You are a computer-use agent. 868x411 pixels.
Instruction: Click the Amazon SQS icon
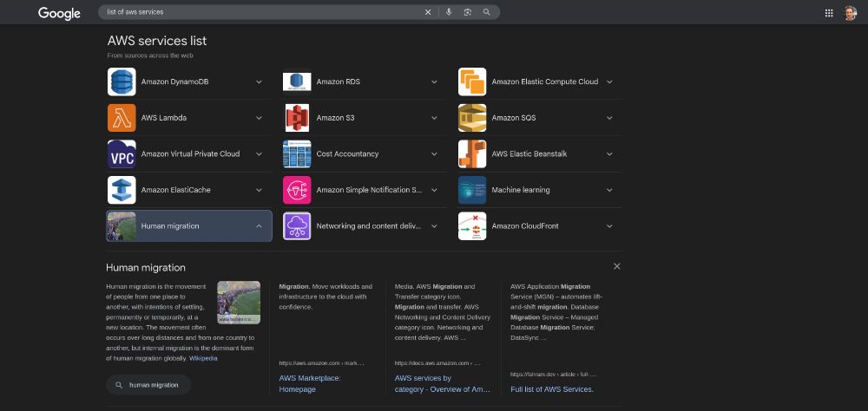tap(472, 118)
